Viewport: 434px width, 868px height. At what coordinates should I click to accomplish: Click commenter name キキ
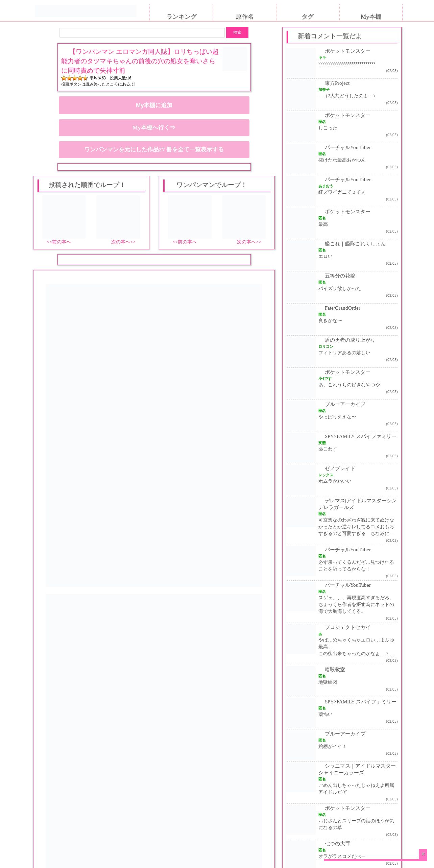click(x=322, y=57)
